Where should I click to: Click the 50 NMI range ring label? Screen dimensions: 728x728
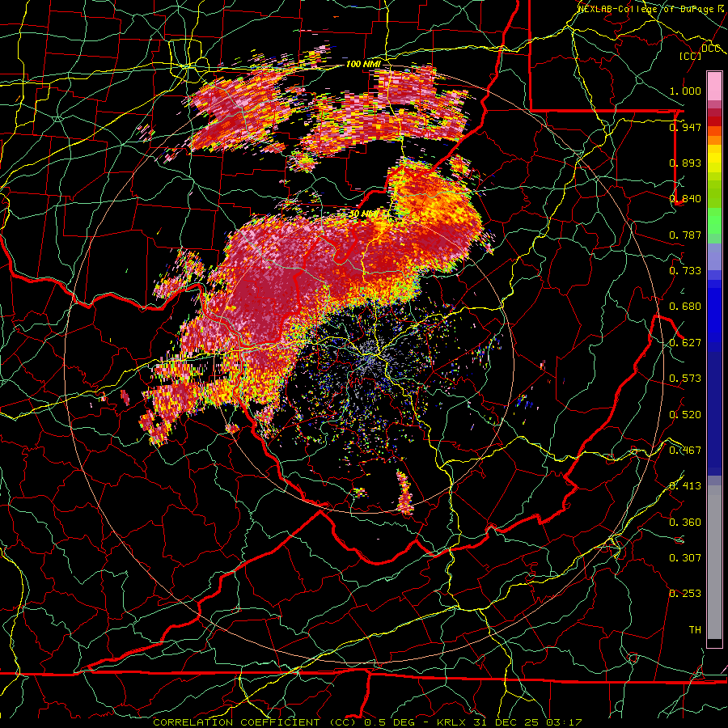(x=363, y=214)
